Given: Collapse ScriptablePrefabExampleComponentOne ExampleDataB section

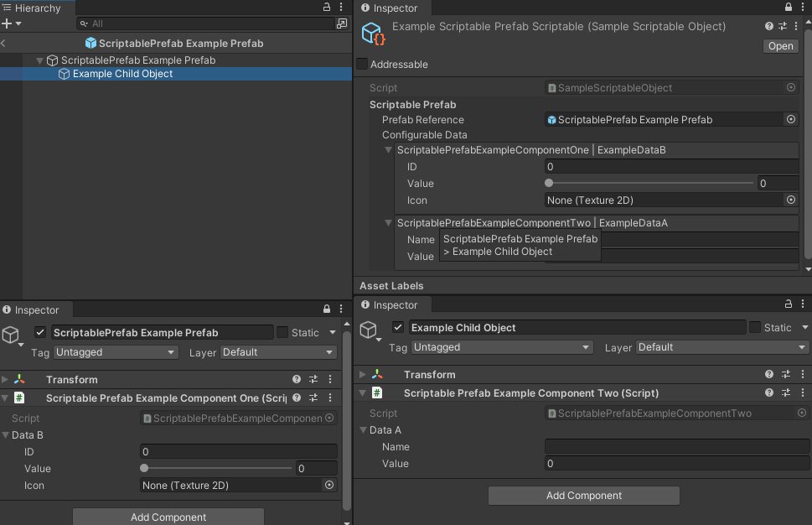Looking at the screenshot, I should [387, 150].
